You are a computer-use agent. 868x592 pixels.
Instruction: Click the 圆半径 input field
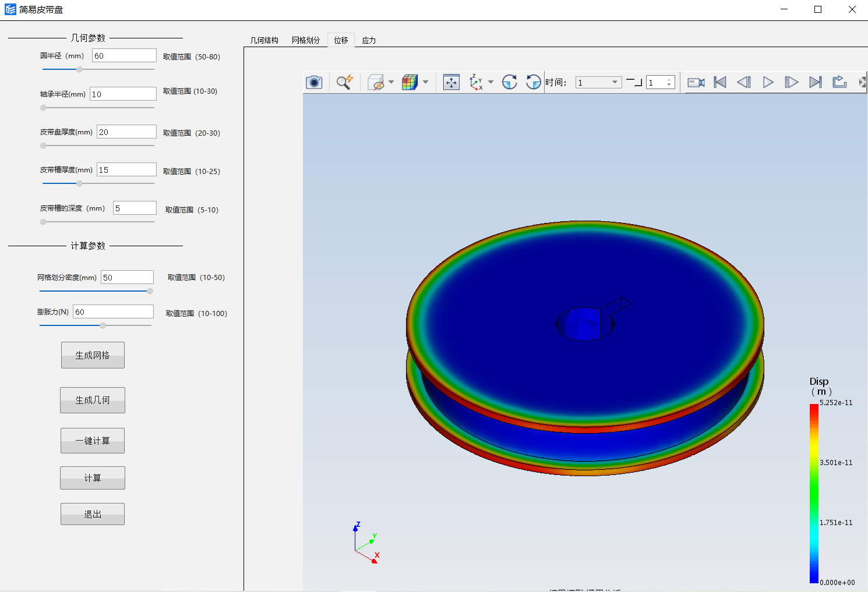tap(125, 55)
